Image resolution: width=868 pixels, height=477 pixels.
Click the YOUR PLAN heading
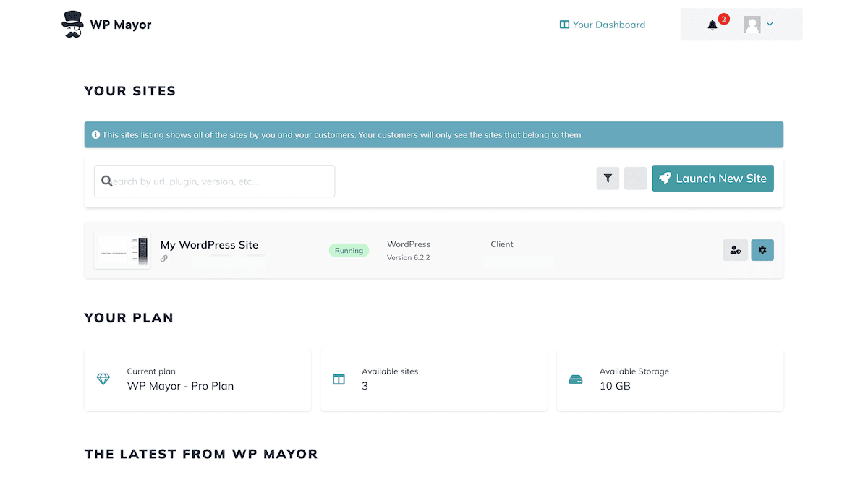point(129,318)
